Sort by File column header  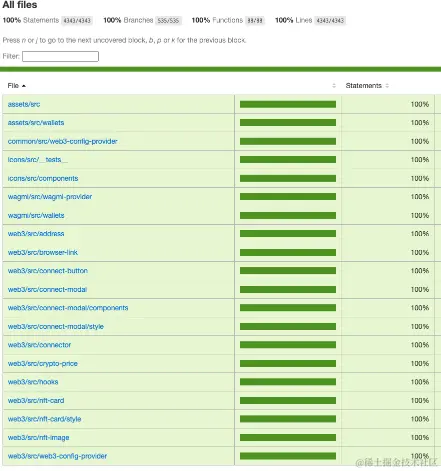(16, 86)
